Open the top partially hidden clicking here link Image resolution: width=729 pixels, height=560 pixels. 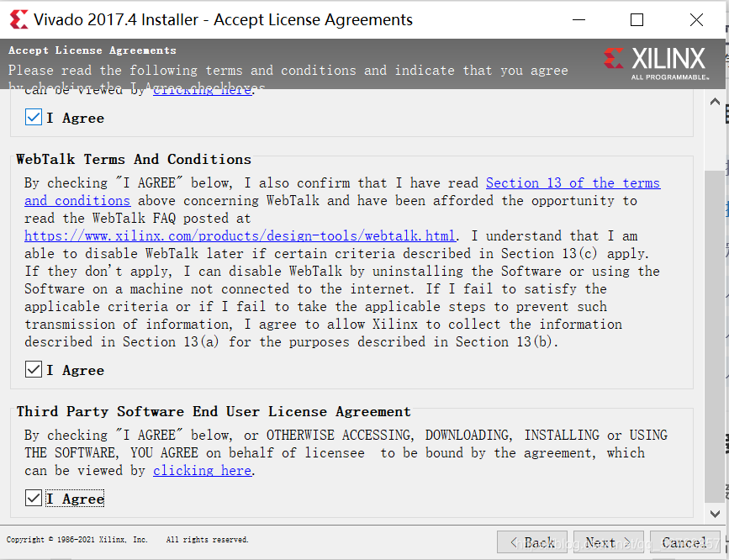point(203,92)
